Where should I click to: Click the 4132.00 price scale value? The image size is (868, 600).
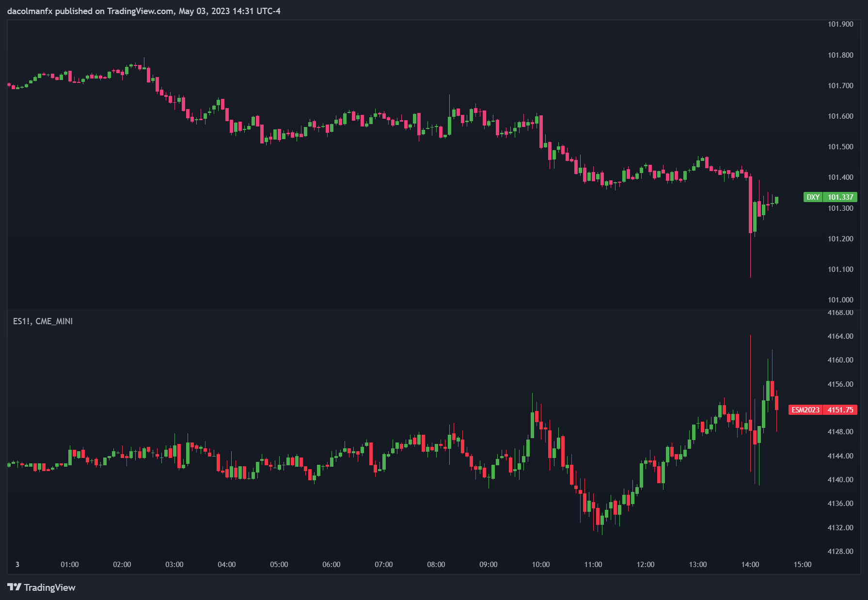pyautogui.click(x=840, y=528)
